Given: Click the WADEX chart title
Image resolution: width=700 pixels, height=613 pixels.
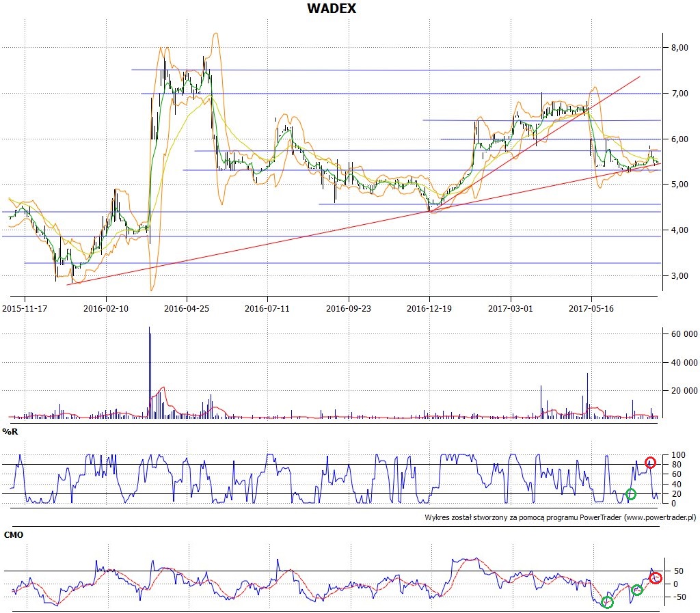Looking at the screenshot, I should tap(332, 8).
